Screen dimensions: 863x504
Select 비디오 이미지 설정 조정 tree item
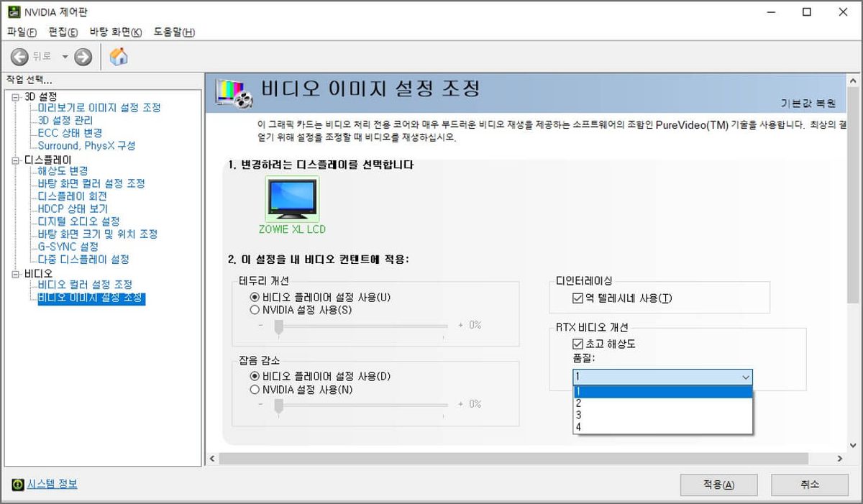(91, 298)
